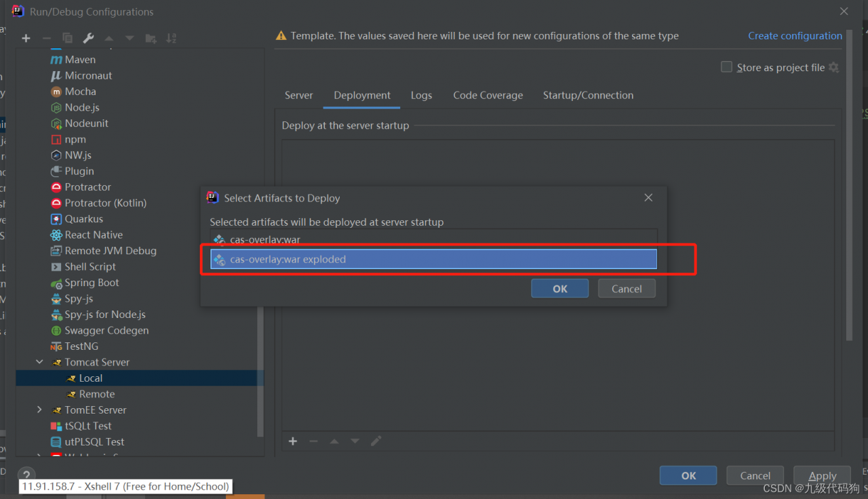Click OK in Select Artifacts to Deploy dialog
868x499 pixels.
pos(560,288)
